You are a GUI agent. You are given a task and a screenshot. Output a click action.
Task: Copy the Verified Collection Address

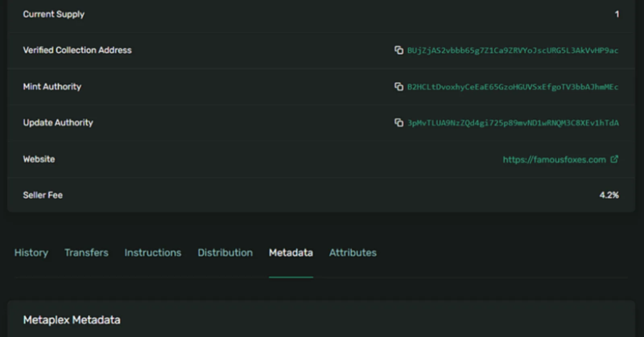[x=398, y=50]
